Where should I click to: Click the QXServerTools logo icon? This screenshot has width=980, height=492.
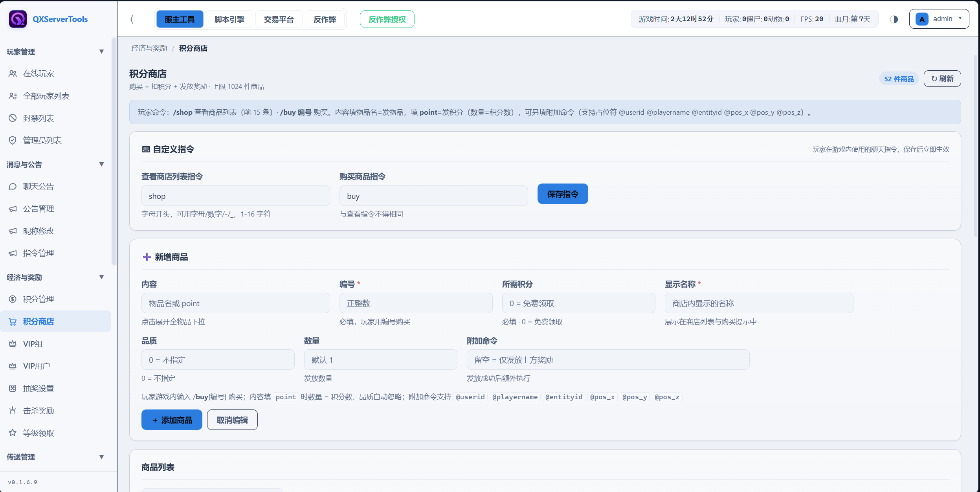click(18, 19)
